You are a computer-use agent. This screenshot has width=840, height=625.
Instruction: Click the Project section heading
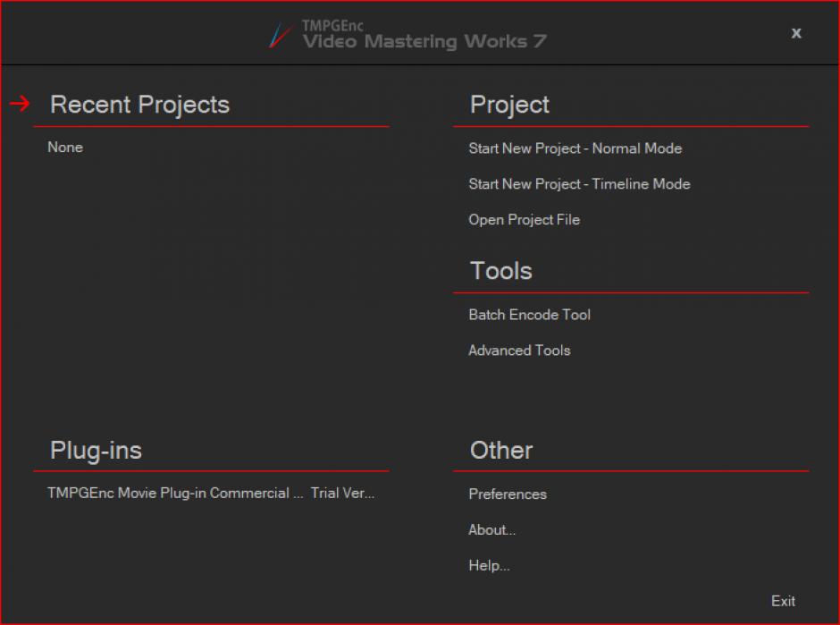tap(509, 105)
